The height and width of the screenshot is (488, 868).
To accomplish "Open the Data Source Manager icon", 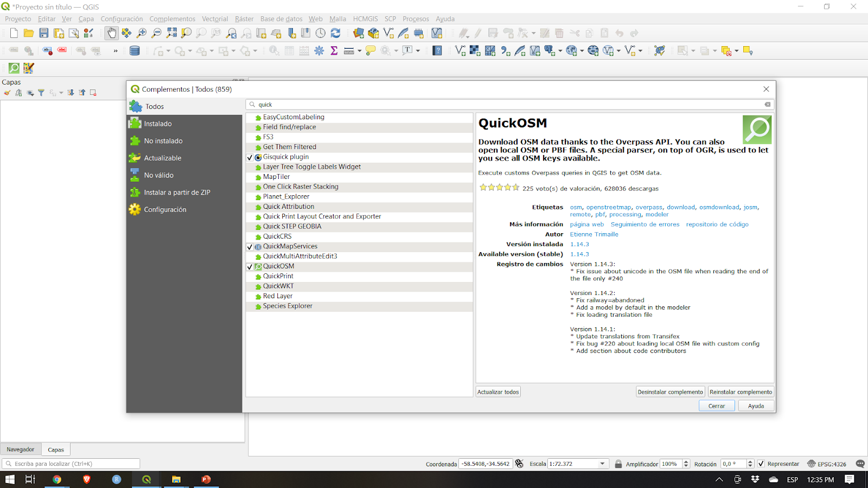I will pyautogui.click(x=359, y=33).
